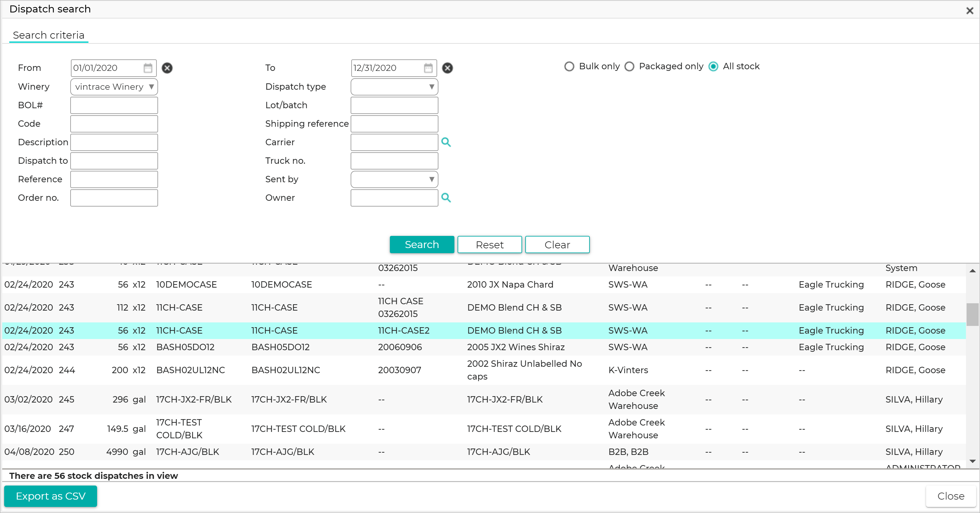Viewport: 980px width, 513px height.
Task: Focus the Shipping reference input field
Action: pos(394,124)
